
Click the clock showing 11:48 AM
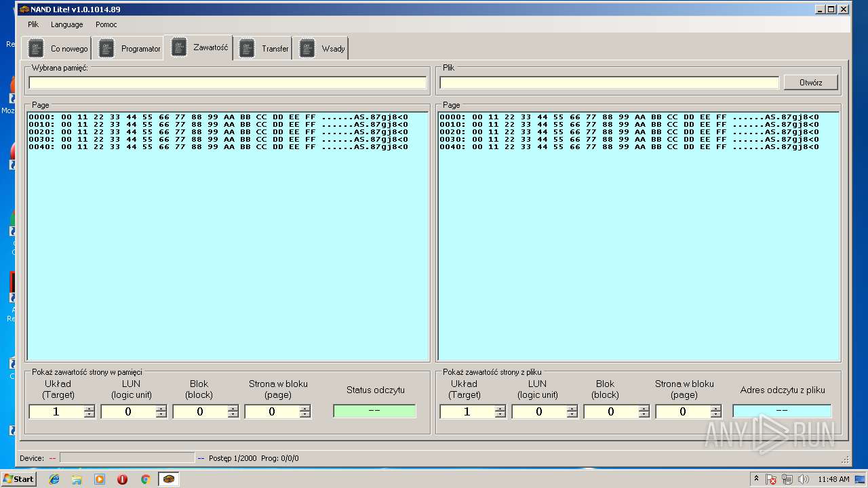[x=833, y=479]
